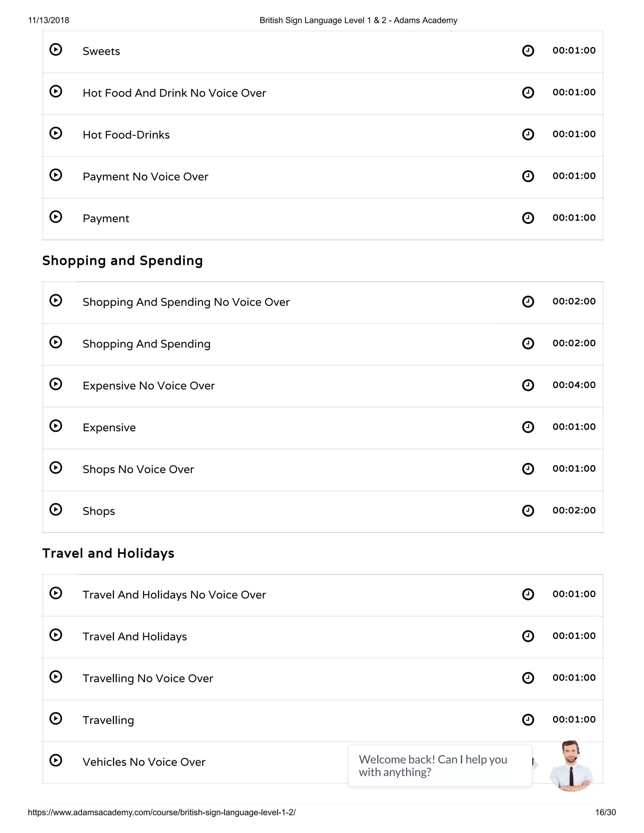Click play icon for Shops lesson
This screenshot has width=644, height=833.
point(56,510)
